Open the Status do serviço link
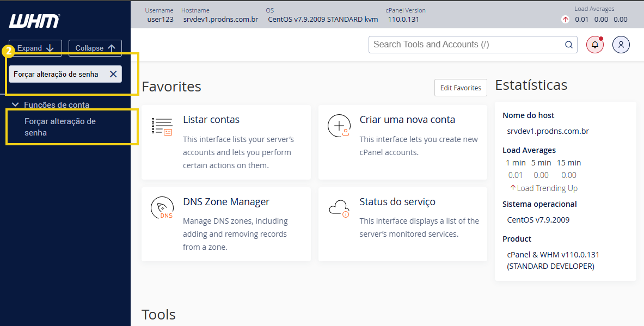Screen dimensions: 644x326 [x=397, y=202]
